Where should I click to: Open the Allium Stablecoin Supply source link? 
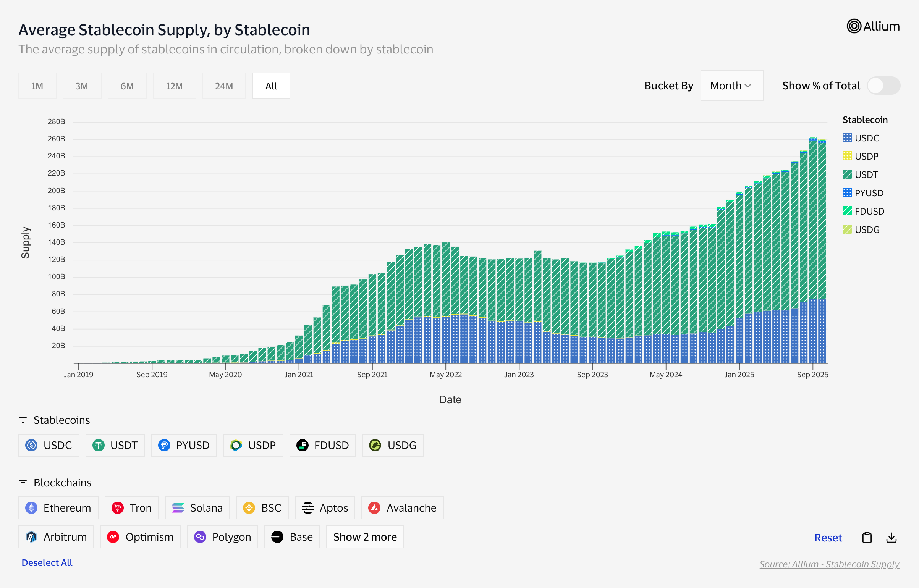click(x=829, y=564)
